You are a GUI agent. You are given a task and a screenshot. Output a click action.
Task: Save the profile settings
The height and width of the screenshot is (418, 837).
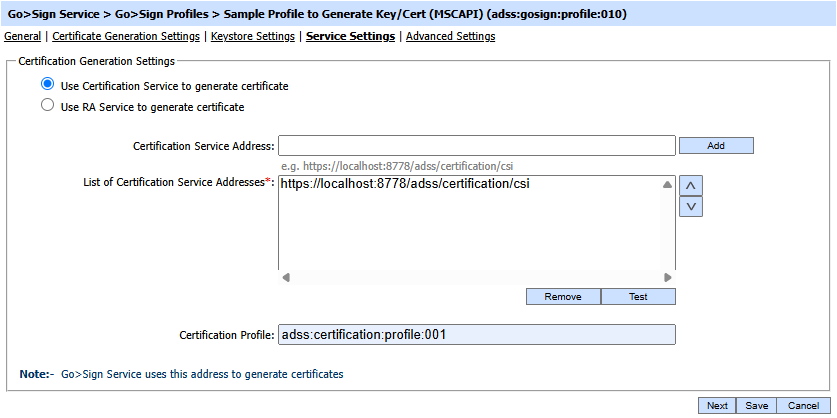(756, 406)
